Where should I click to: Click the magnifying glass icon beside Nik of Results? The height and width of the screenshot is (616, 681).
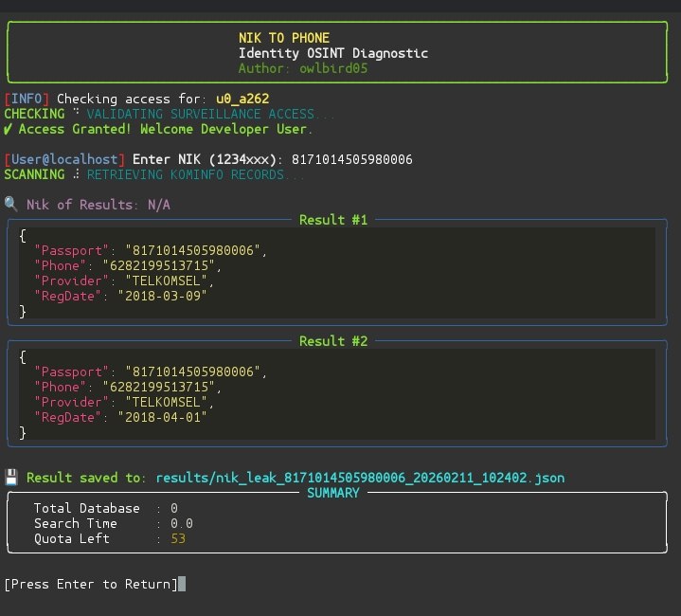pos(10,205)
